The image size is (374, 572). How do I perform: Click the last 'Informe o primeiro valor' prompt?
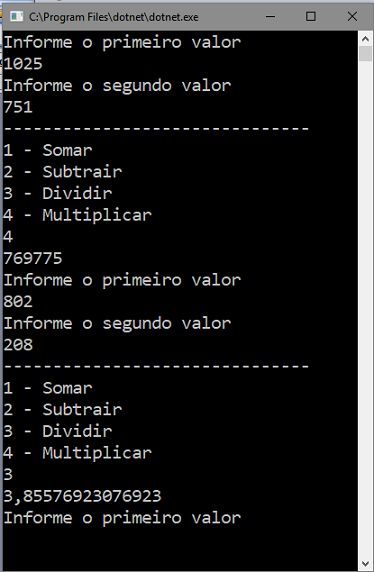click(122, 518)
